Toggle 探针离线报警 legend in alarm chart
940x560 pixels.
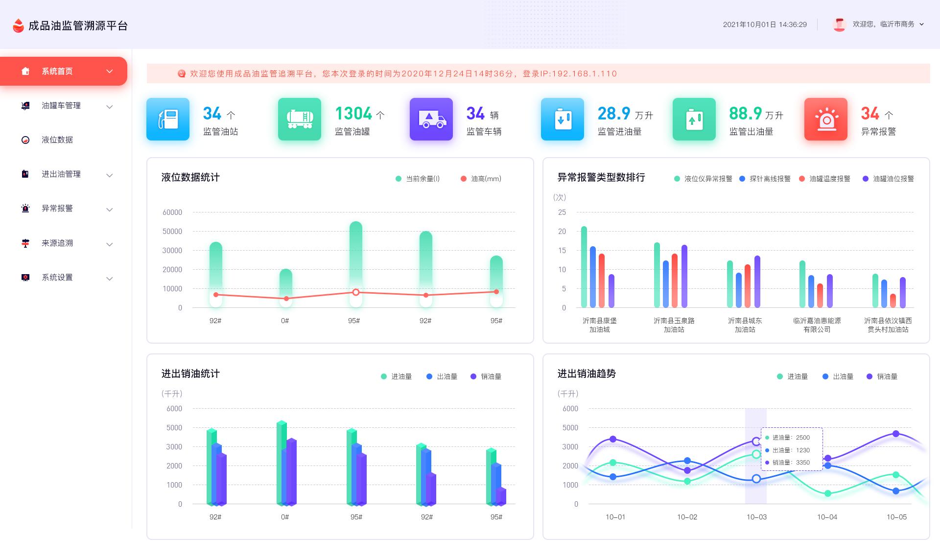coord(765,179)
